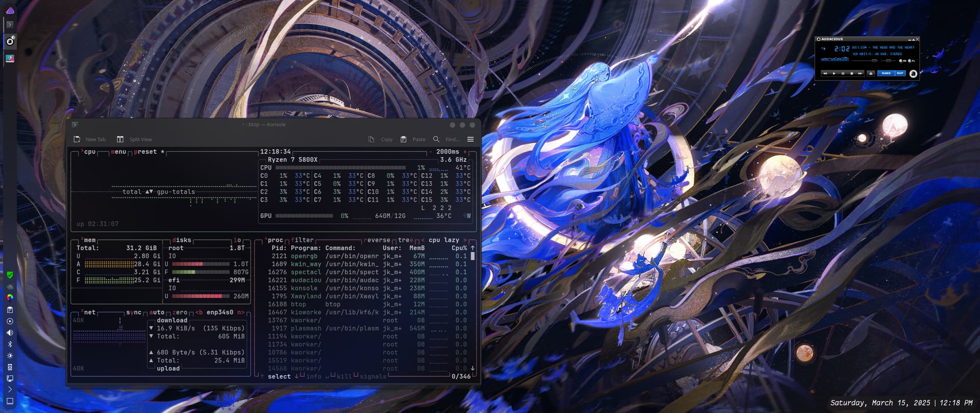Click the Audacious volume slider
980x413 pixels.
(x=865, y=61)
